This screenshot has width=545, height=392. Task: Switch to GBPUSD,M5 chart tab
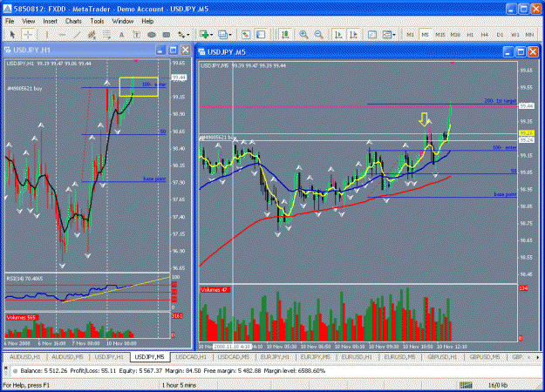485,357
